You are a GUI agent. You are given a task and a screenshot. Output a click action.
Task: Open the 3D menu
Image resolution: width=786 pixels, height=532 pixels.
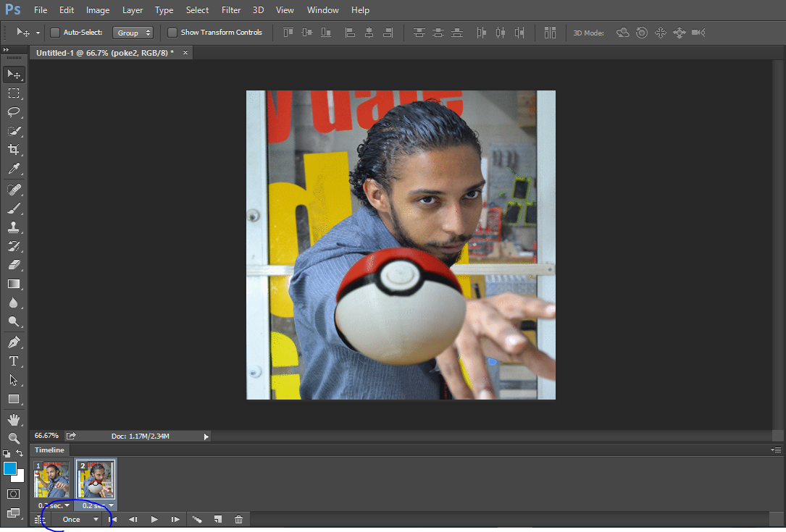[258, 10]
